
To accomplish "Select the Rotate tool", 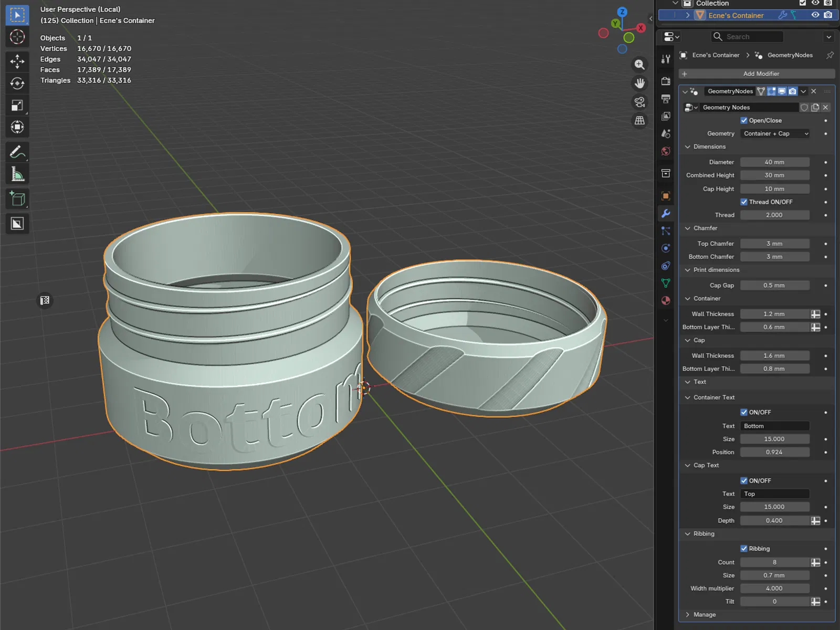I will click(17, 83).
